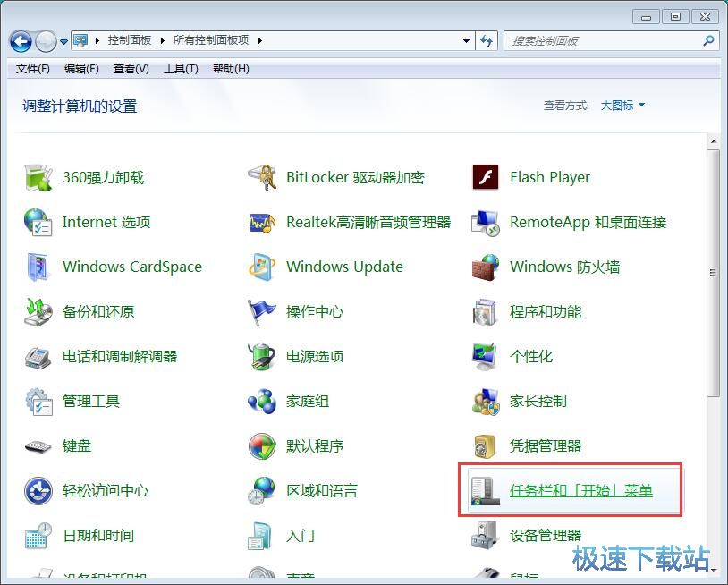Open RemoteApp 和桌面连接 icon
Viewport: 728px width, 585px height.
coord(486,223)
